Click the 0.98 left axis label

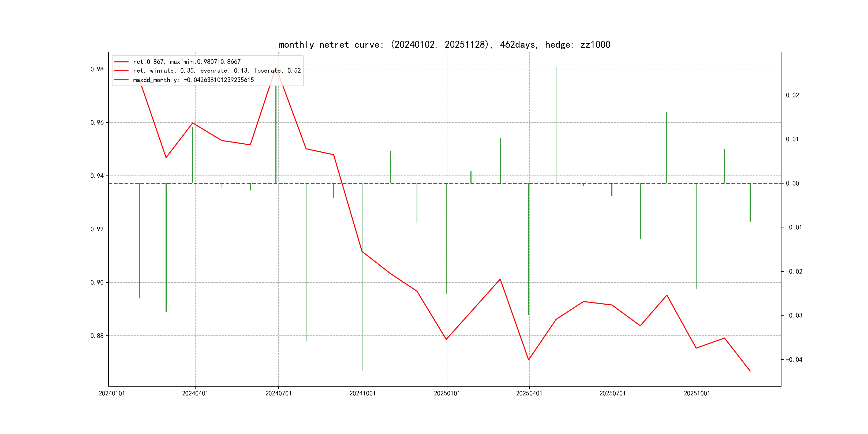point(97,69)
